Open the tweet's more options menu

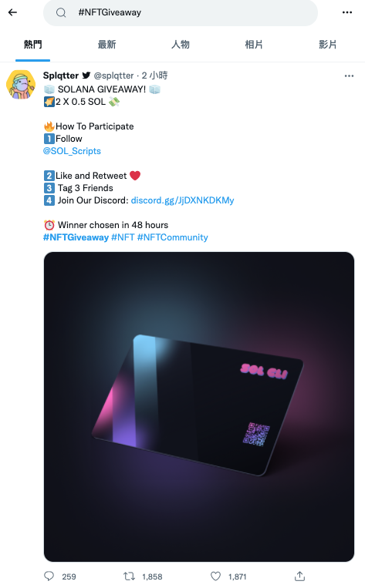(x=349, y=76)
